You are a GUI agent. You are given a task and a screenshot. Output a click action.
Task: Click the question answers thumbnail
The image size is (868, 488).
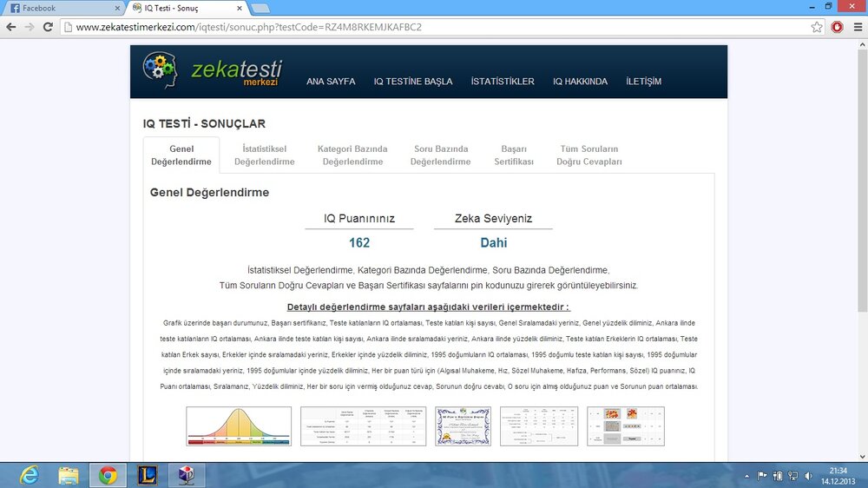(626, 426)
